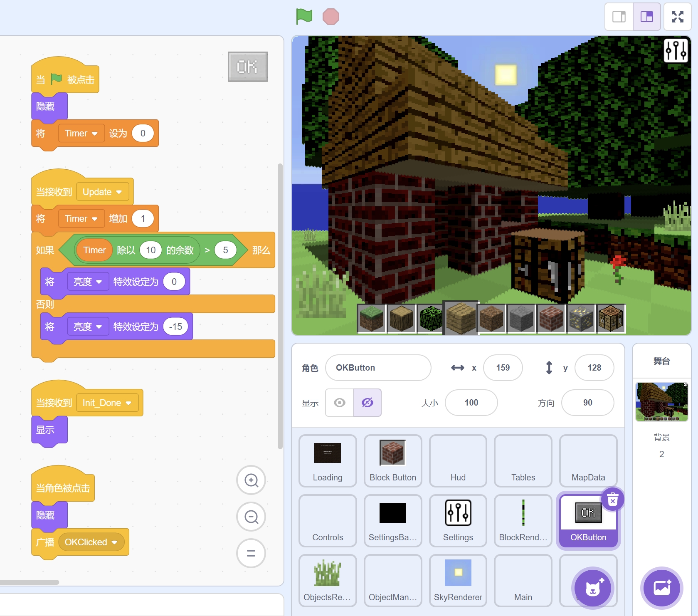Show the sprite using the eye toggle
This screenshot has height=616, width=698.
340,403
